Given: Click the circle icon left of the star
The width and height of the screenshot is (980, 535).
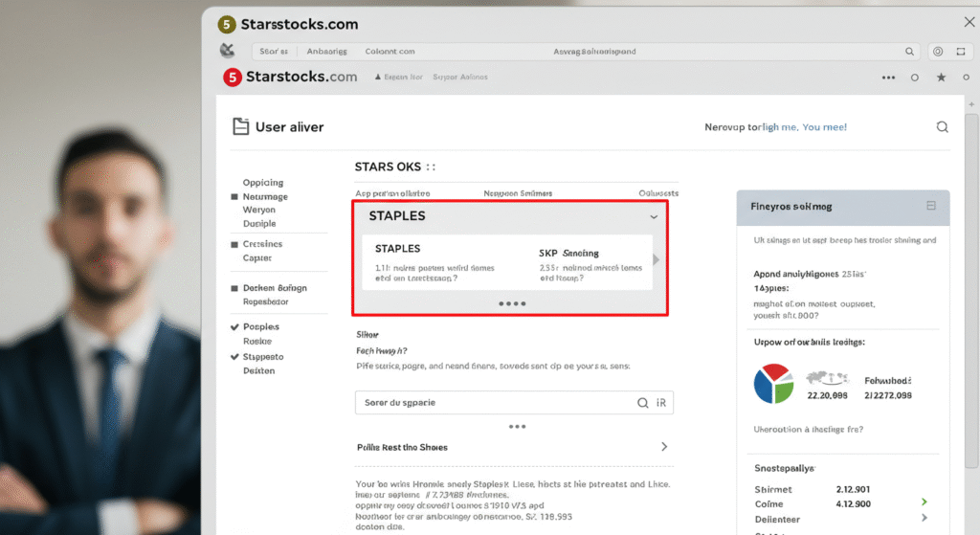Looking at the screenshot, I should (914, 78).
